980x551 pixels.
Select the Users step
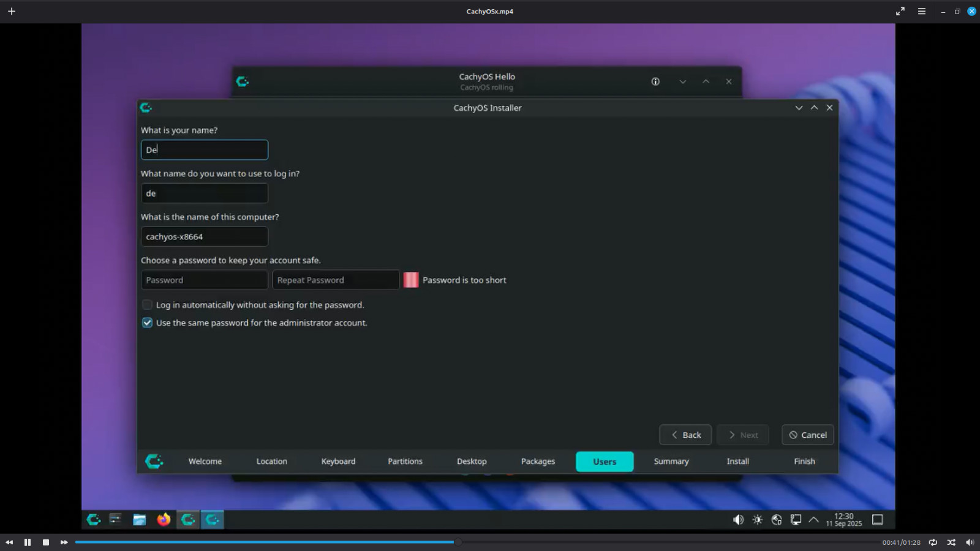[605, 462]
